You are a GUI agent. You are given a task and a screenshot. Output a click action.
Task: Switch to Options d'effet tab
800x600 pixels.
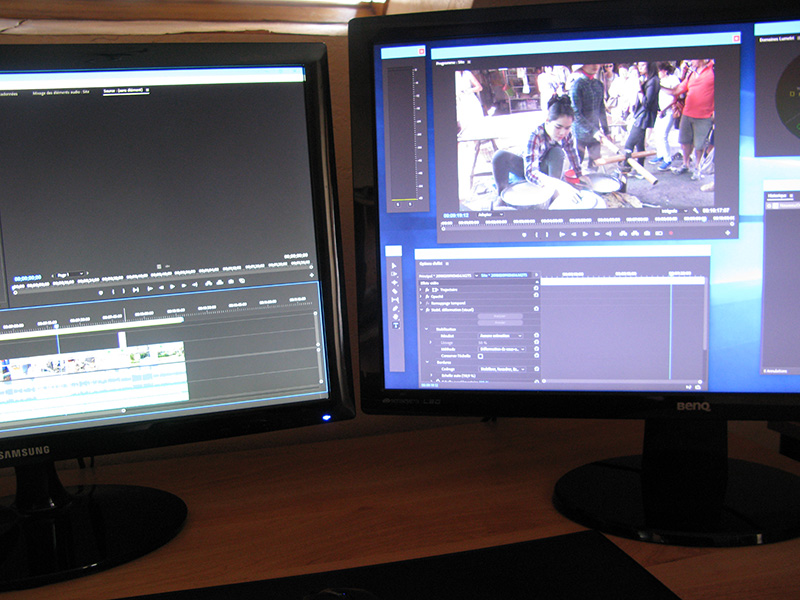point(431,264)
